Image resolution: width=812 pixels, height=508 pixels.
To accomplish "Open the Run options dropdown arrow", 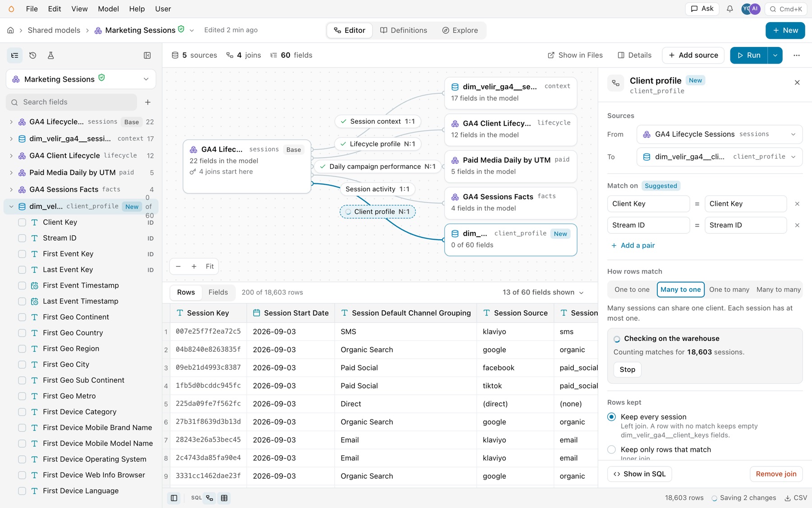I will click(775, 56).
